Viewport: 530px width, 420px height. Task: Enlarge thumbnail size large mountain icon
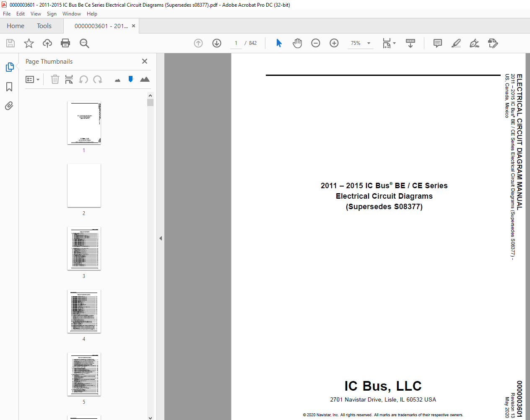pyautogui.click(x=145, y=79)
